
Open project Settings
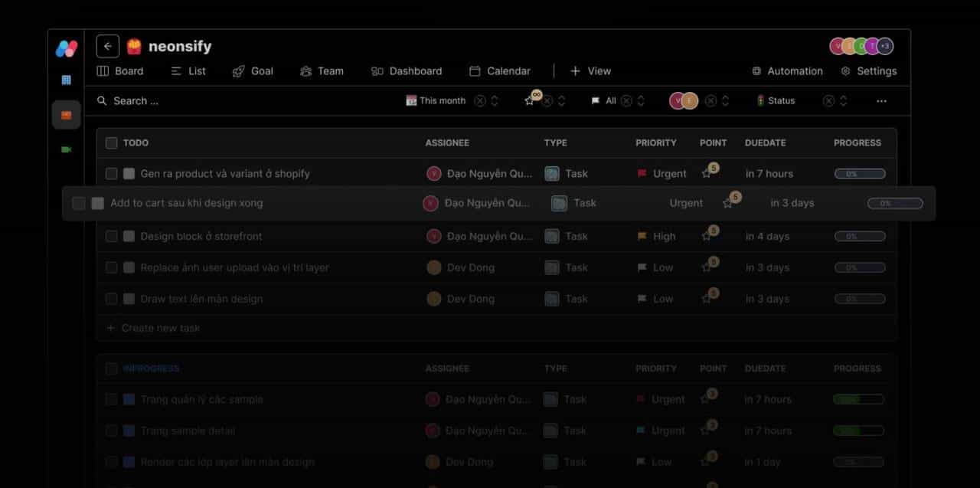[869, 70]
